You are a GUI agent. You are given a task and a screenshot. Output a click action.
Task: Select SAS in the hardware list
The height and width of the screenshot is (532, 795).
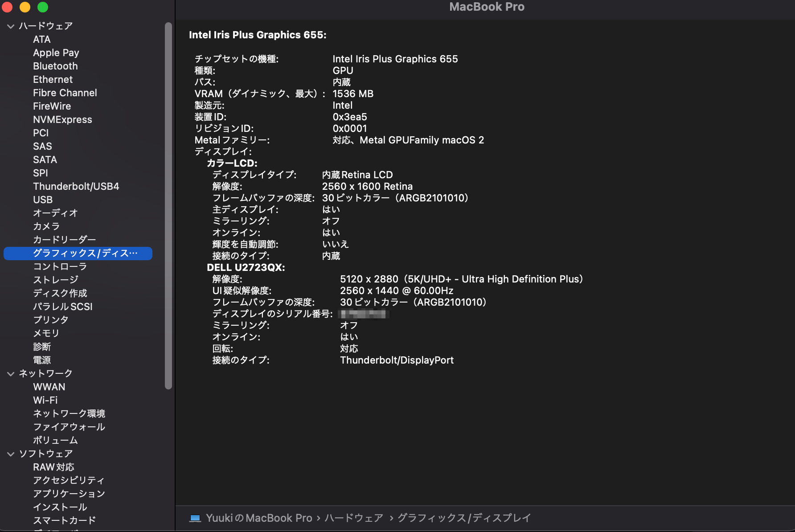(42, 147)
